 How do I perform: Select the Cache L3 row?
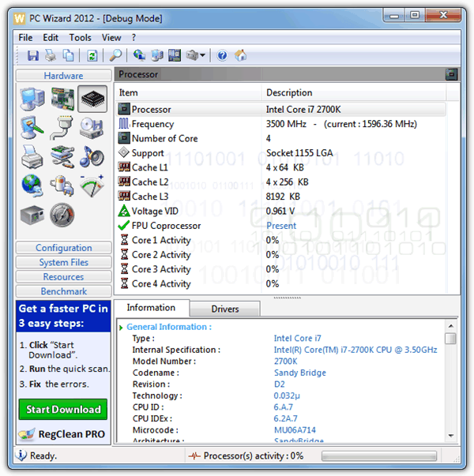tap(280, 197)
